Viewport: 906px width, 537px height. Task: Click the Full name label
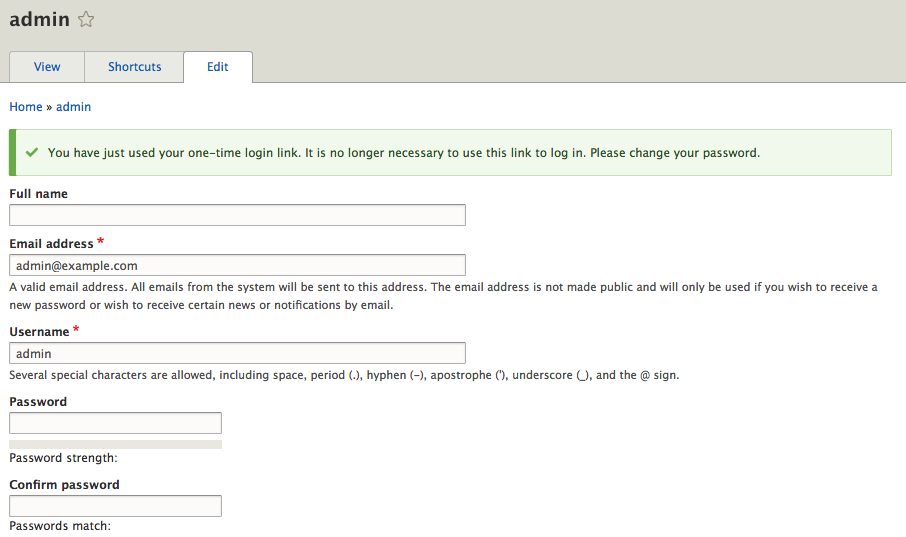39,194
